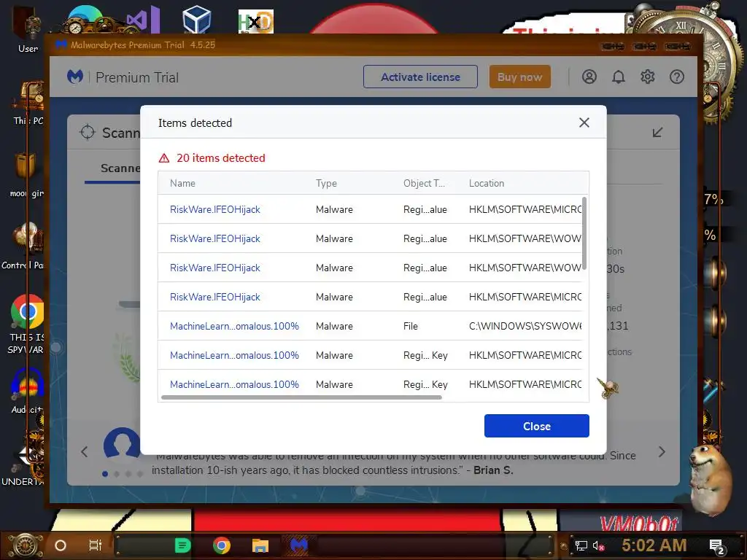
Task: Click C:\WINDOWS\SYSWOW location cell
Action: (525, 326)
